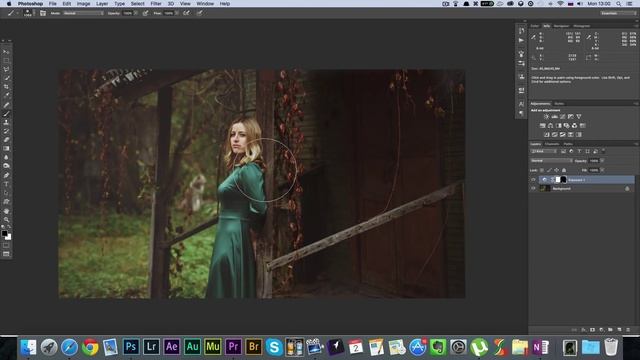Viewport: 640px width, 360px height.
Task: Open the Brush Preset picker
Action: click(x=28, y=13)
